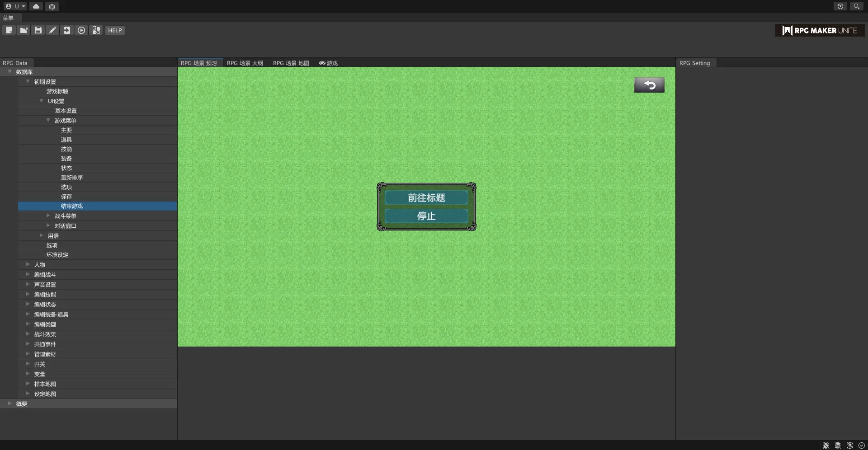Toggle the crossed-out database cache icon
This screenshot has height=450, width=868.
click(x=838, y=445)
